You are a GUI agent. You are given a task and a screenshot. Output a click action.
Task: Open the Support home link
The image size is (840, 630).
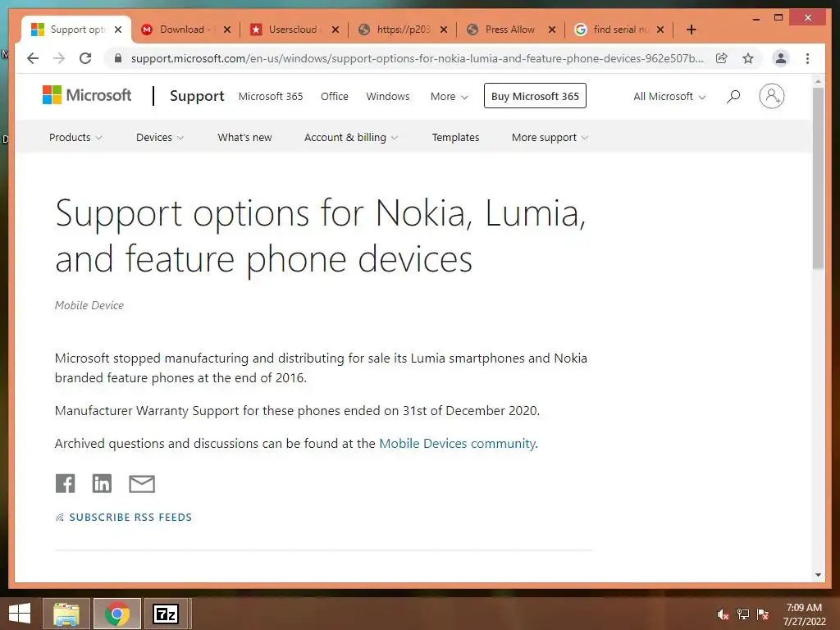(197, 96)
